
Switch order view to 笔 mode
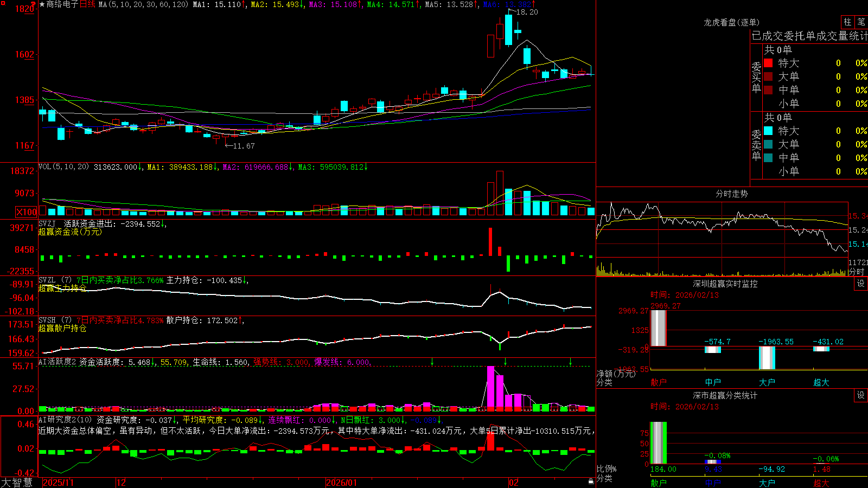click(861, 22)
